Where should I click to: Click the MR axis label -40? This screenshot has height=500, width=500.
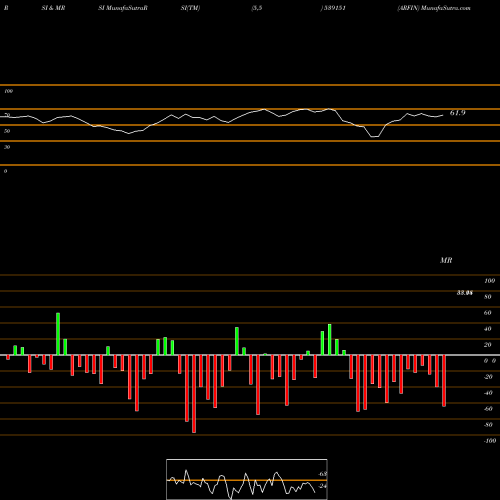coord(488,393)
